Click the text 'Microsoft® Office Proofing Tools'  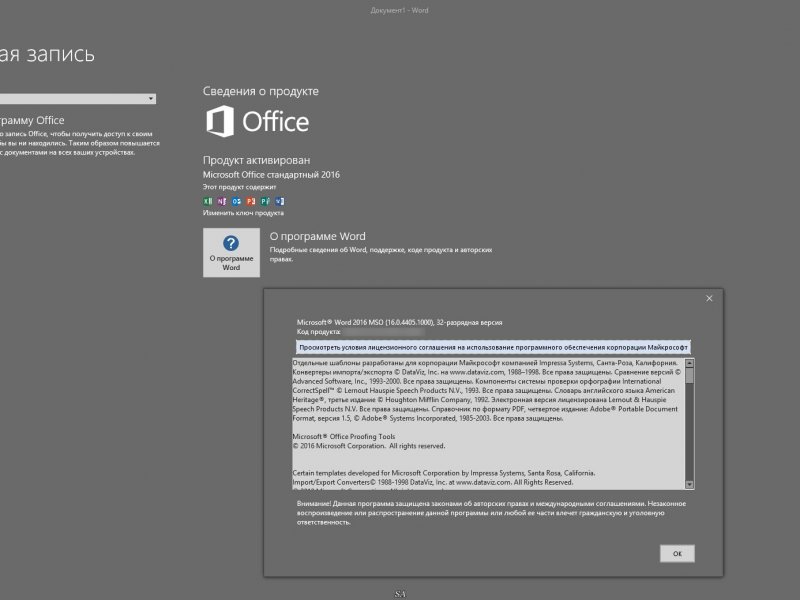344,437
